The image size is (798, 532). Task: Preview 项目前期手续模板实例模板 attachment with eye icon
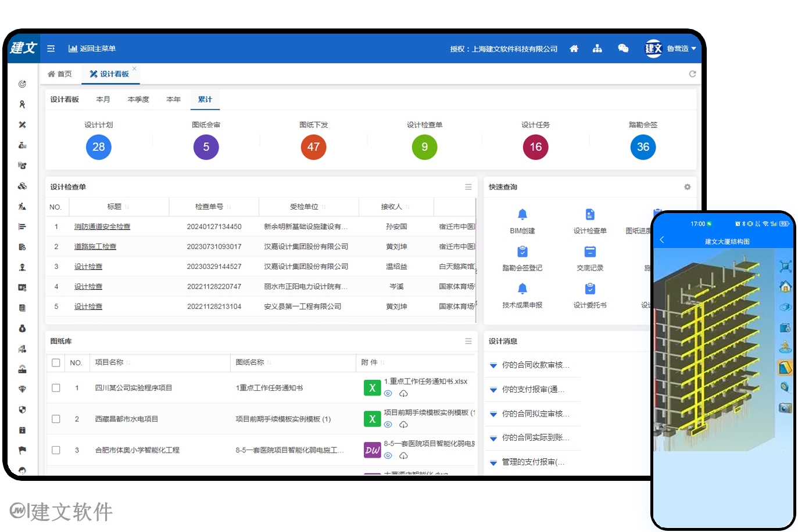coord(388,425)
